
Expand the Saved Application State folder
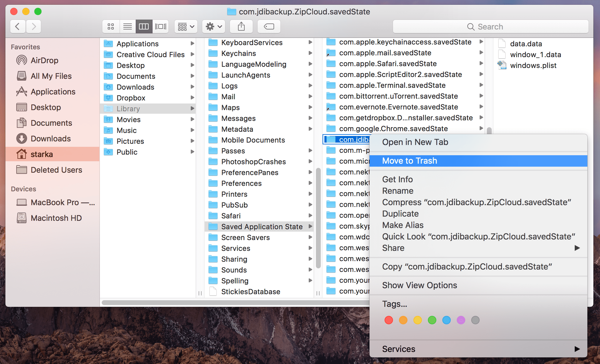click(311, 227)
